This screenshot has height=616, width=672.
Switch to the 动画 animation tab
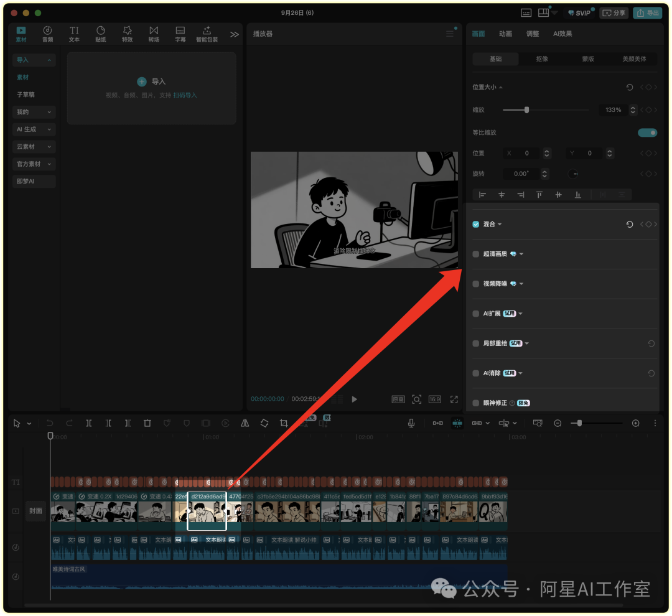[505, 34]
